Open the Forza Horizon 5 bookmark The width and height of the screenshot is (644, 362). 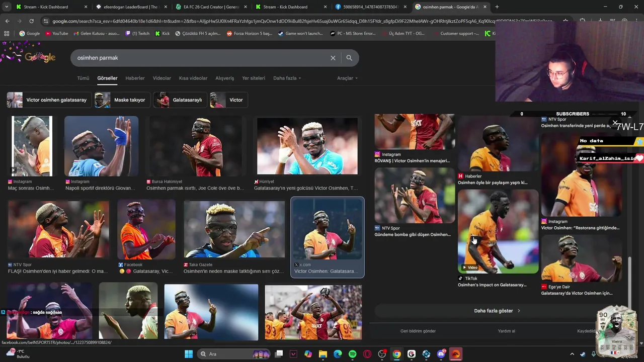tap(249, 34)
